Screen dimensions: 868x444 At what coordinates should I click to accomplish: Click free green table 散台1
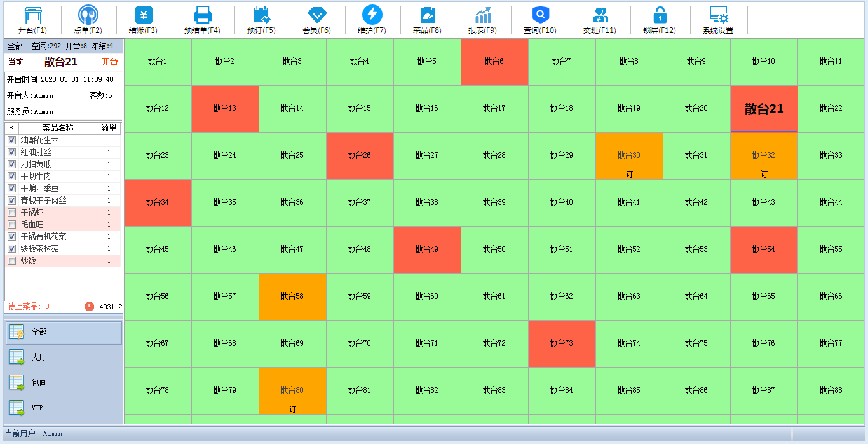pos(157,62)
